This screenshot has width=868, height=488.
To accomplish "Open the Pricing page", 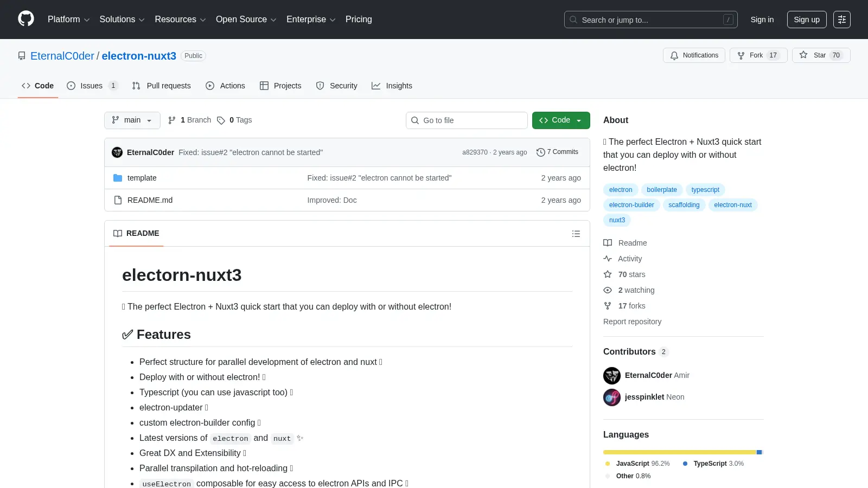I will coord(359,20).
